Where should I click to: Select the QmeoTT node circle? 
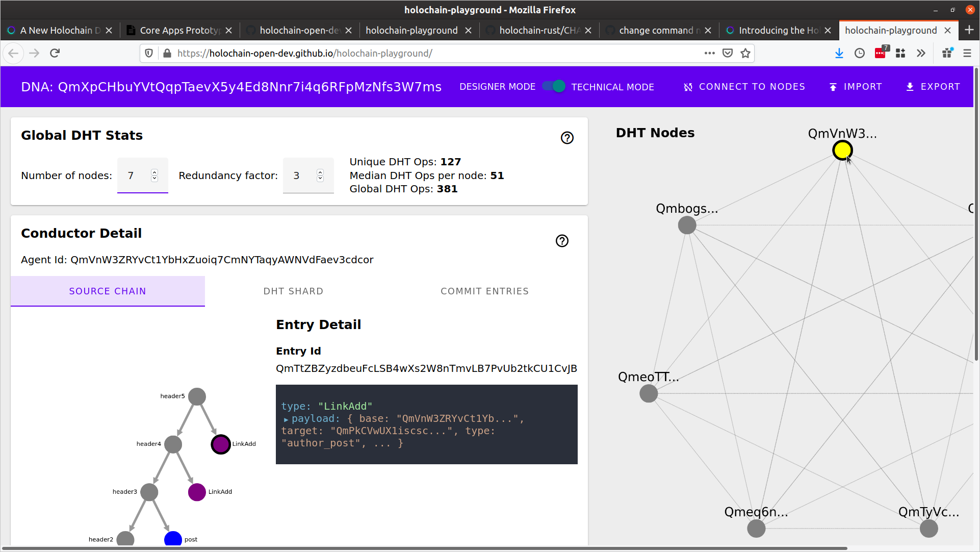tap(648, 393)
